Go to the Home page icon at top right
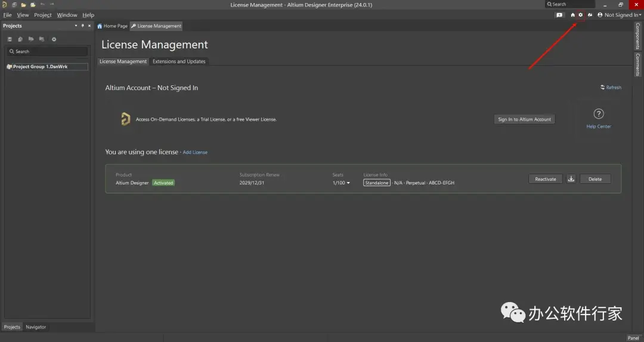 pyautogui.click(x=572, y=15)
